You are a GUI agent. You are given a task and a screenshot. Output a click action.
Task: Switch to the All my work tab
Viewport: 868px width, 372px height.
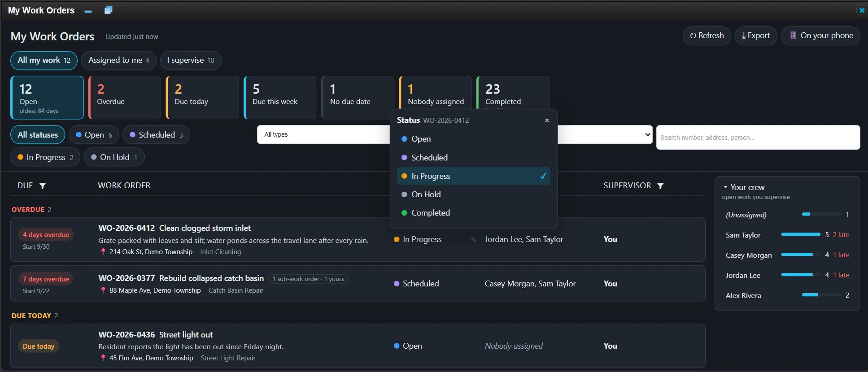point(44,61)
